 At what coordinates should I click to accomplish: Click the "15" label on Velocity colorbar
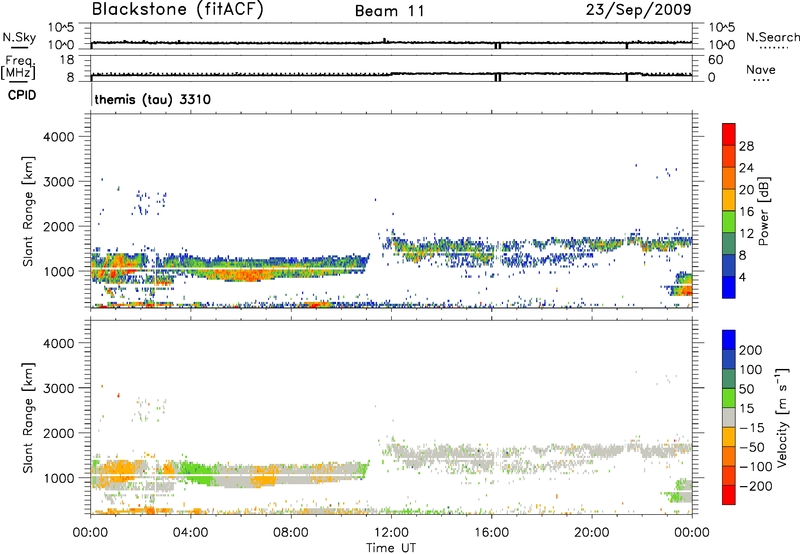[x=746, y=408]
